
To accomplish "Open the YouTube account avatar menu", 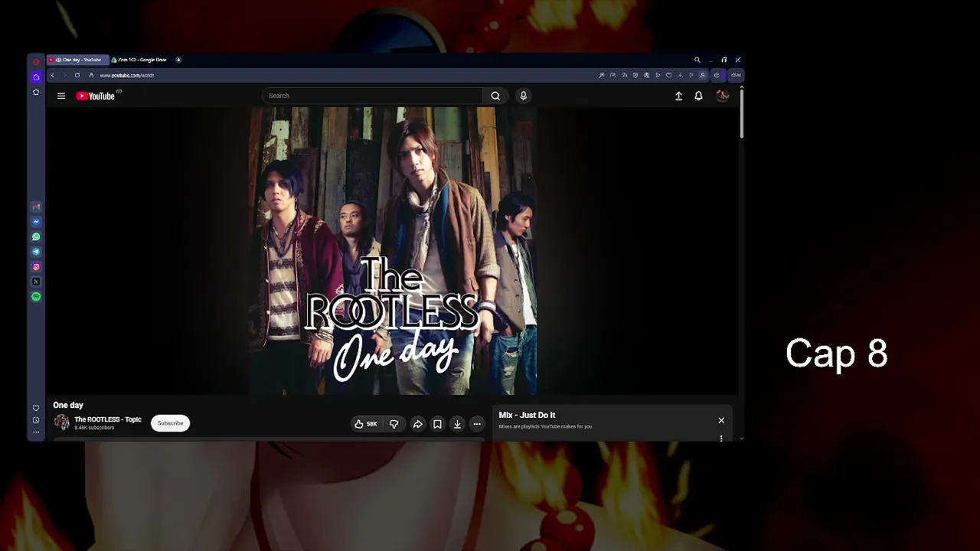I will click(722, 96).
